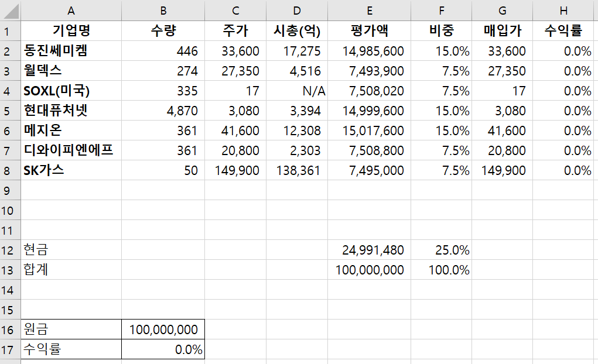
Task: Click stock price cell 27,350 in column C
Action: (x=235, y=70)
